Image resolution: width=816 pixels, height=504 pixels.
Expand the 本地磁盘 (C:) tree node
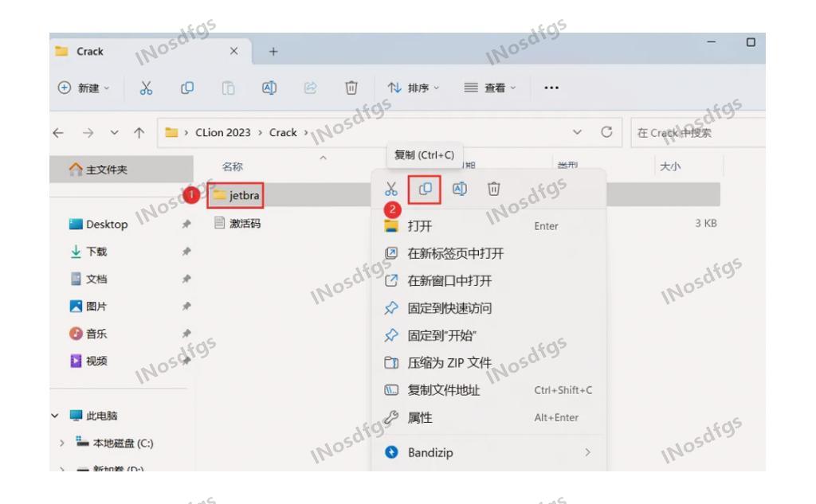coord(62,443)
